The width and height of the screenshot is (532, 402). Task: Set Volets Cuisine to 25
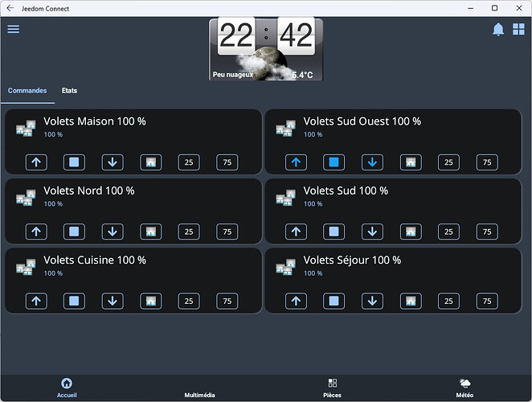189,301
